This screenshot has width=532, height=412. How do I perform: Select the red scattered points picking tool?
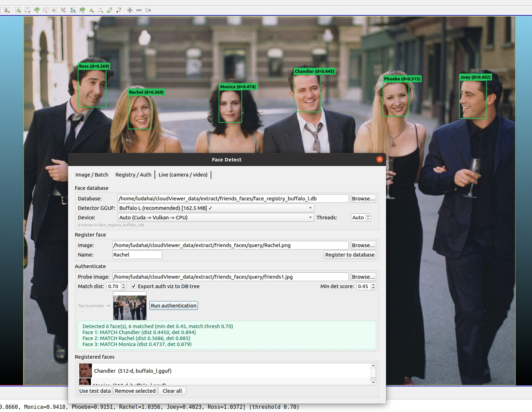[64, 10]
